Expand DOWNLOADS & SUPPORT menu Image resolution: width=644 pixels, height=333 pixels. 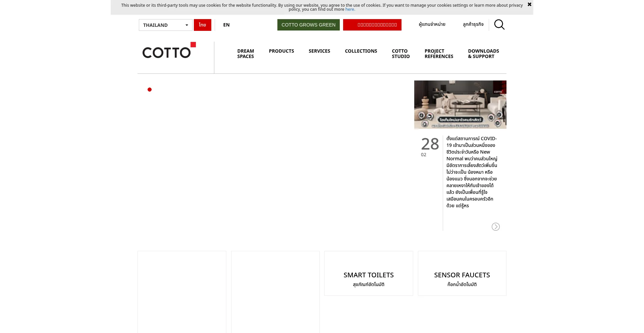coord(483,54)
